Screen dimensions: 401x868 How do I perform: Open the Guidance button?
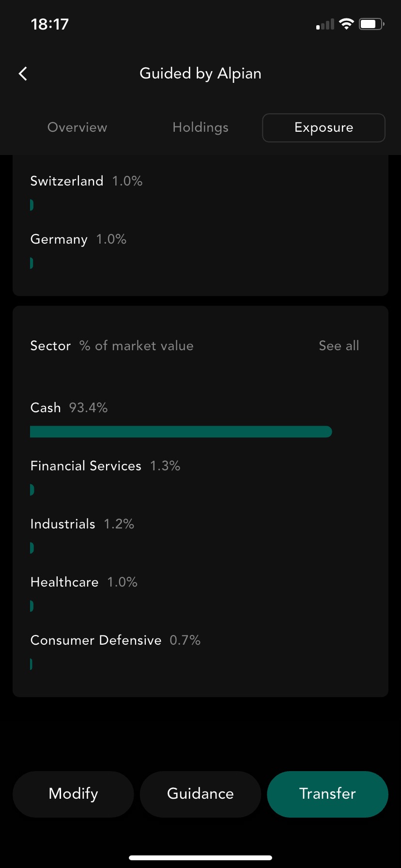click(x=200, y=794)
